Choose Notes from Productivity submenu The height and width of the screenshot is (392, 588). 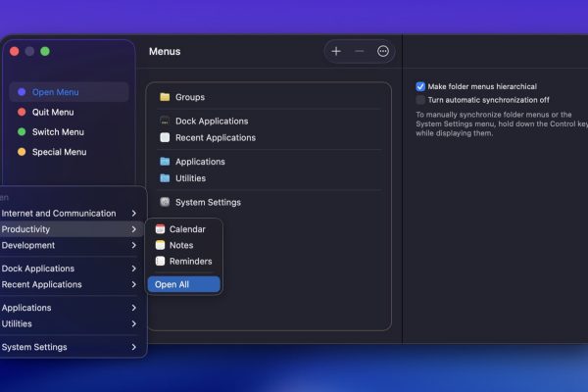point(184,245)
